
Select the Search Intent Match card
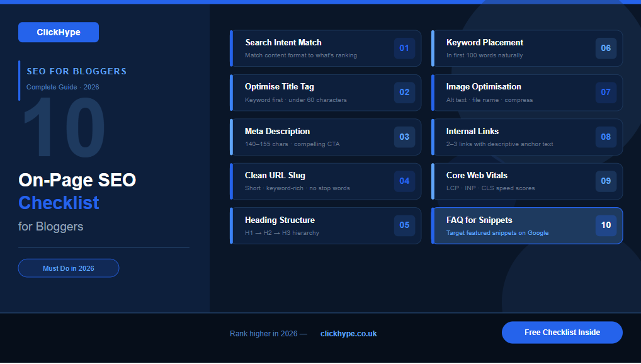click(315, 48)
